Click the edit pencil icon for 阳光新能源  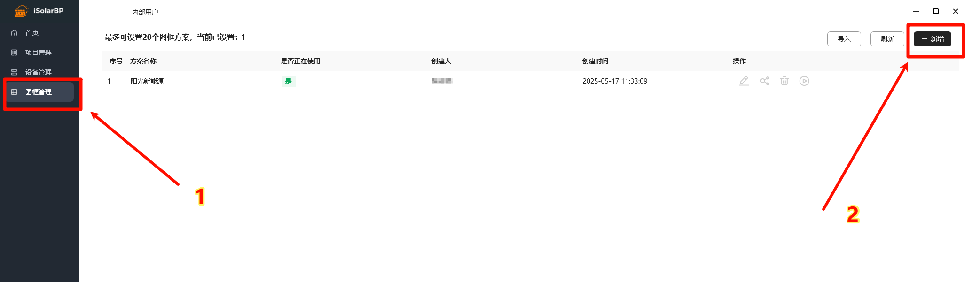pos(744,81)
